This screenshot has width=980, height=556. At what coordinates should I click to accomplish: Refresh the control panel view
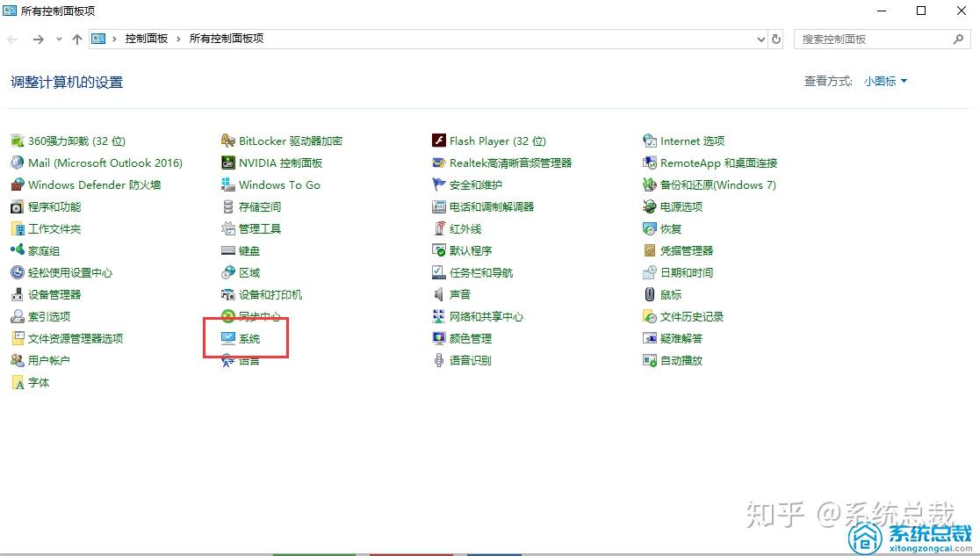click(776, 39)
